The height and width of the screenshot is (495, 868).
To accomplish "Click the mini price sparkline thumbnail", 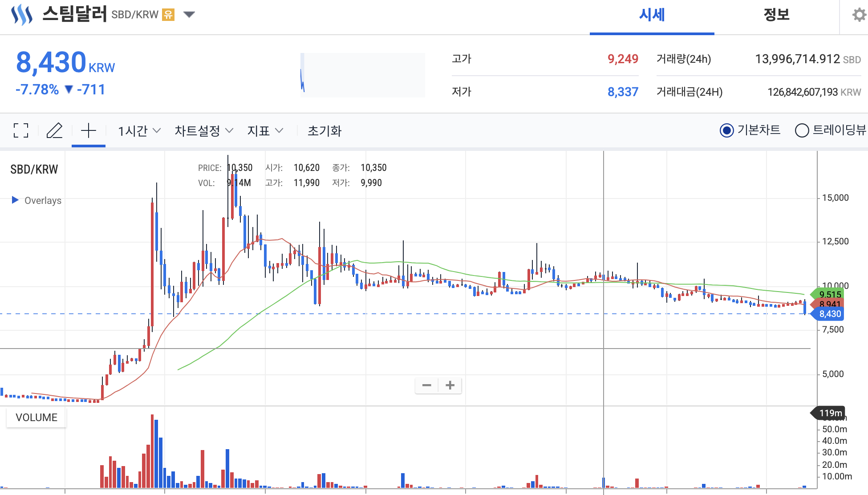I will pos(362,75).
